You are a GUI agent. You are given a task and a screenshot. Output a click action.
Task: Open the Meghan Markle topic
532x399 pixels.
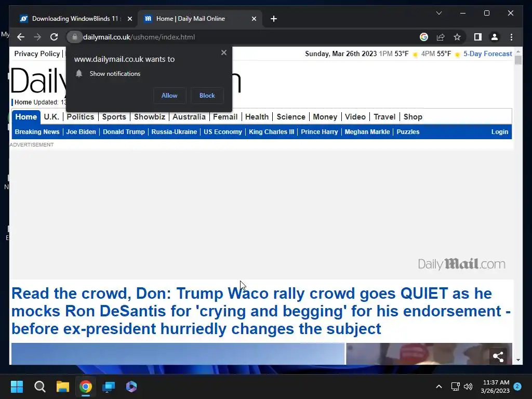click(367, 131)
